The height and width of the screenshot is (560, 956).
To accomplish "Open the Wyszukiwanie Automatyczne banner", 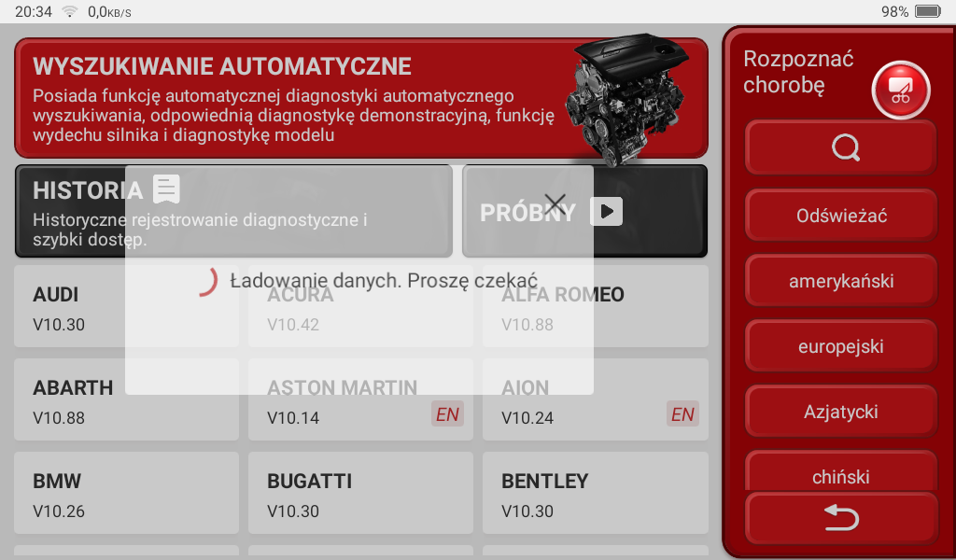I will (280, 98).
